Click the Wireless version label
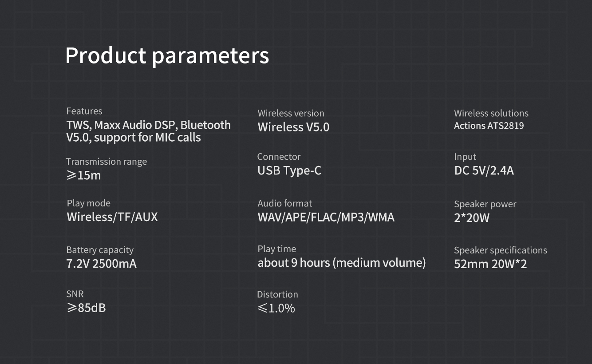The width and height of the screenshot is (592, 364). [x=291, y=113]
